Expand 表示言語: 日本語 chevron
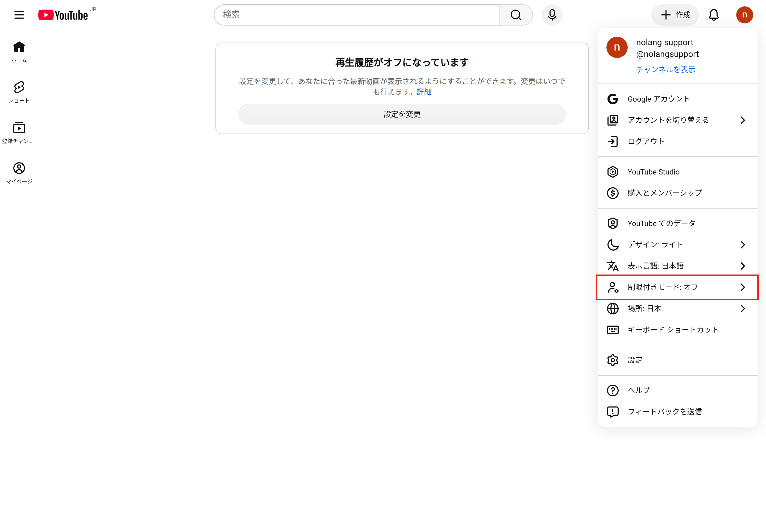 coord(743,266)
